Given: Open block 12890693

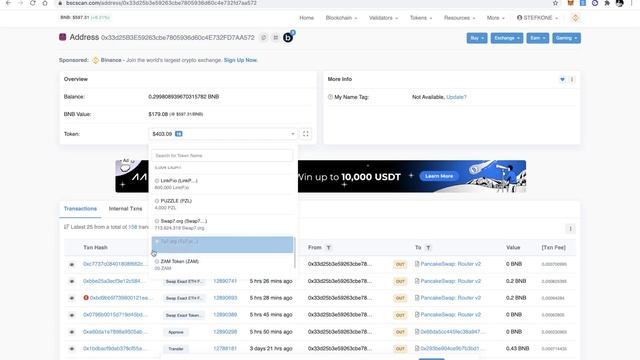Looking at the screenshot, I should point(225,298).
